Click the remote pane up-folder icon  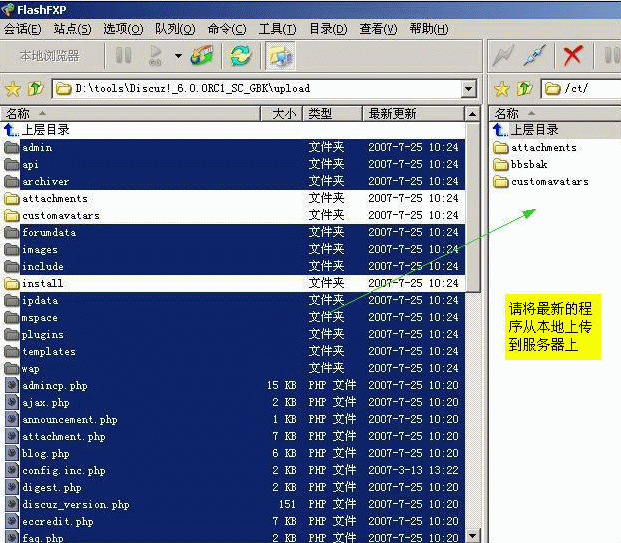pyautogui.click(x=525, y=89)
